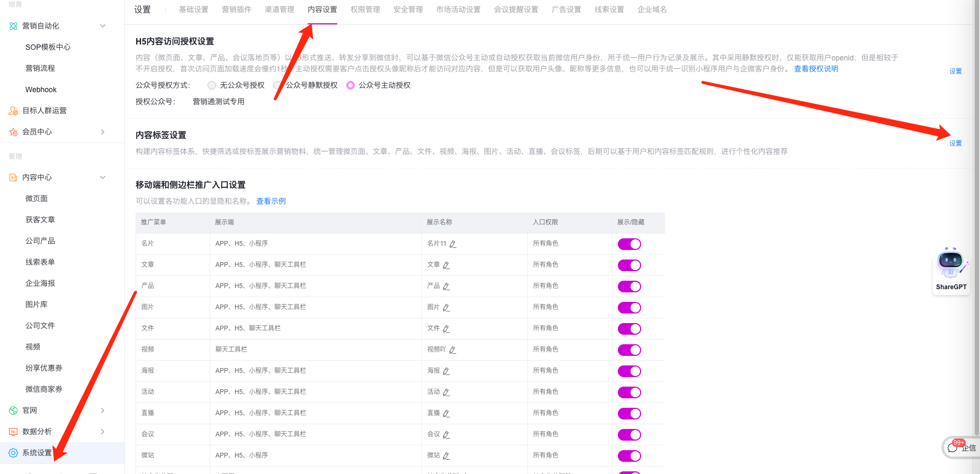Expand the 数据分析 submenu arrow
The width and height of the screenshot is (980, 474).
tap(103, 432)
